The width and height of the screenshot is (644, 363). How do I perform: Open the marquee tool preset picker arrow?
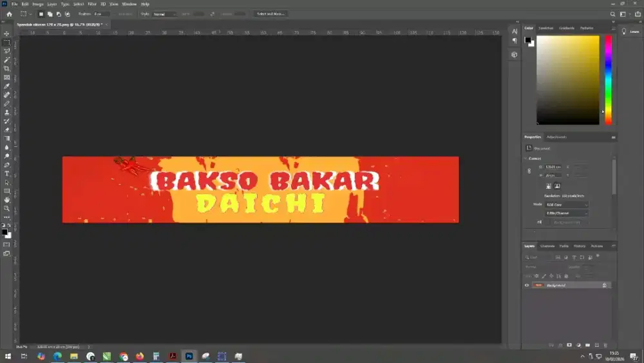[x=30, y=14]
